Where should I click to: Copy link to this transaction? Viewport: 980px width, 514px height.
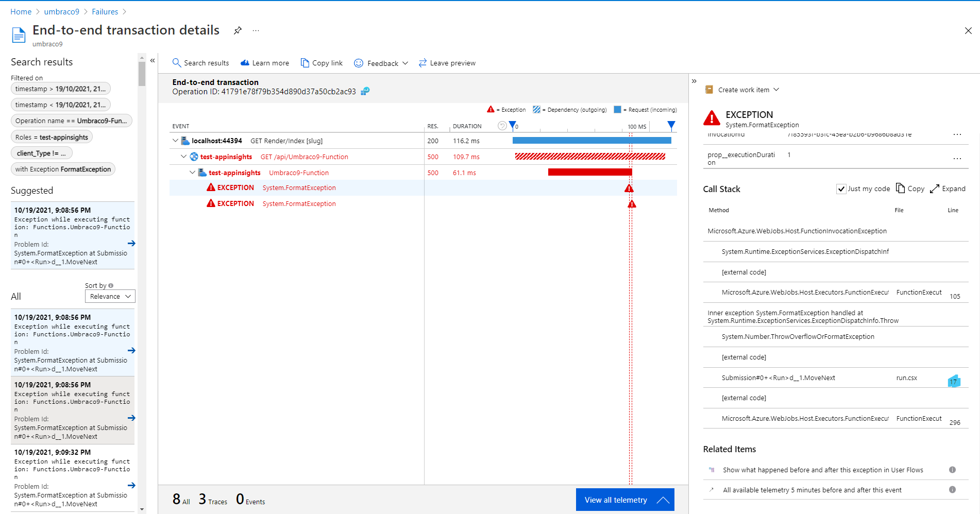pyautogui.click(x=322, y=63)
